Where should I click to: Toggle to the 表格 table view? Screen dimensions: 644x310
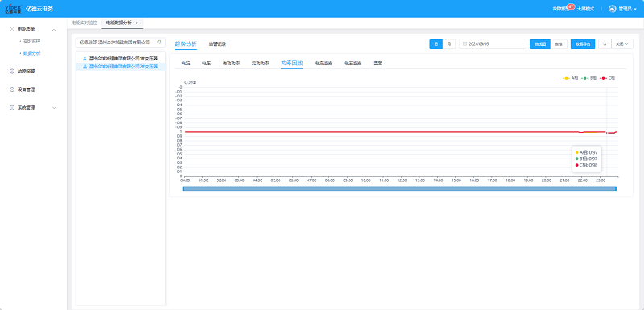click(x=559, y=44)
